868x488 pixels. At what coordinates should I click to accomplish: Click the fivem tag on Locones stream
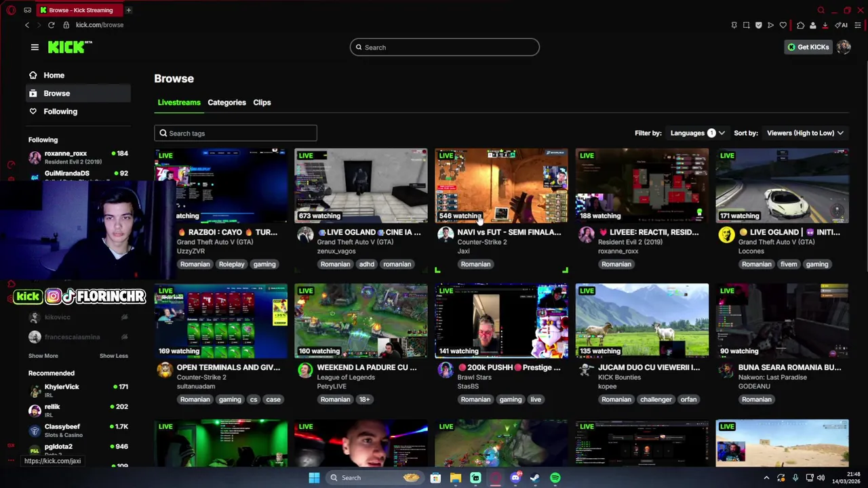pos(788,264)
